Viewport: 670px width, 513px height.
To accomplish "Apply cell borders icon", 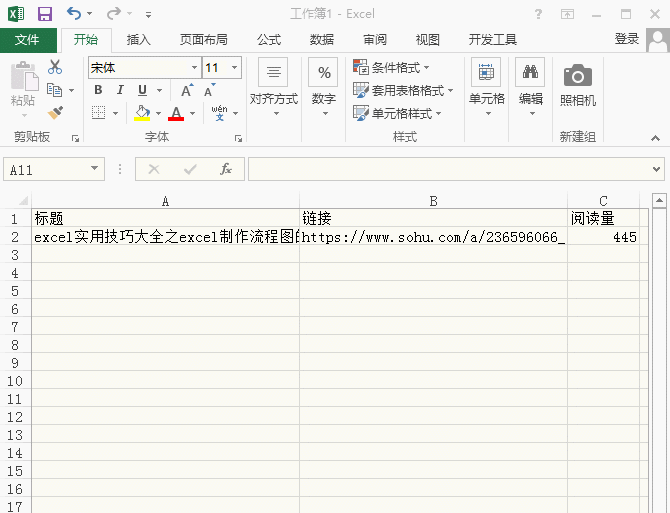I will click(x=98, y=113).
